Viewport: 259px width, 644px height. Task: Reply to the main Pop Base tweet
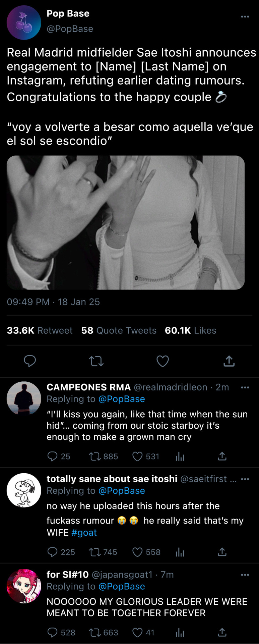pyautogui.click(x=30, y=361)
